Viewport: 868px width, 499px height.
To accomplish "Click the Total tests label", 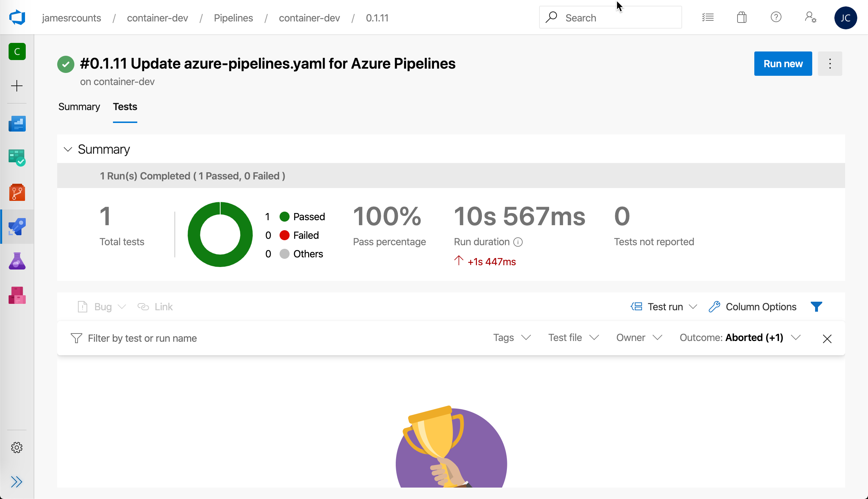I will tap(122, 242).
